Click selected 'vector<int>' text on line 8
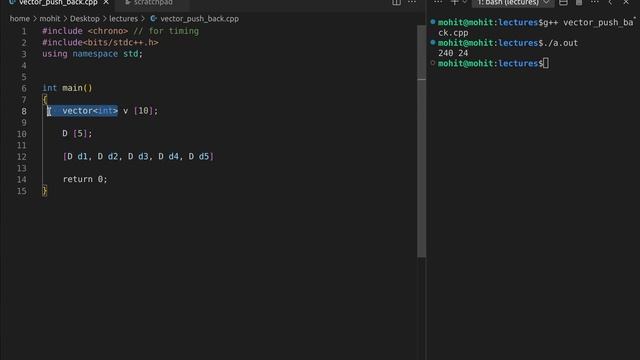640x360 pixels. pos(90,111)
